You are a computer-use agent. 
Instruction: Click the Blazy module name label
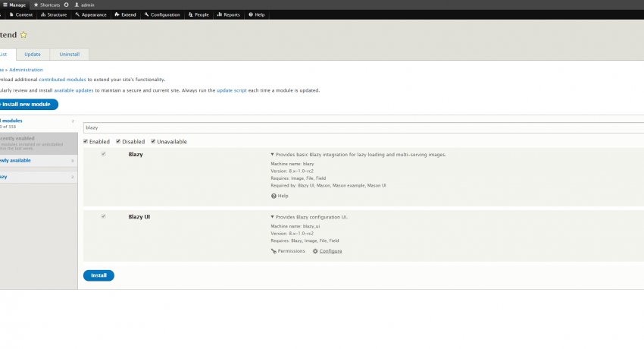point(136,155)
